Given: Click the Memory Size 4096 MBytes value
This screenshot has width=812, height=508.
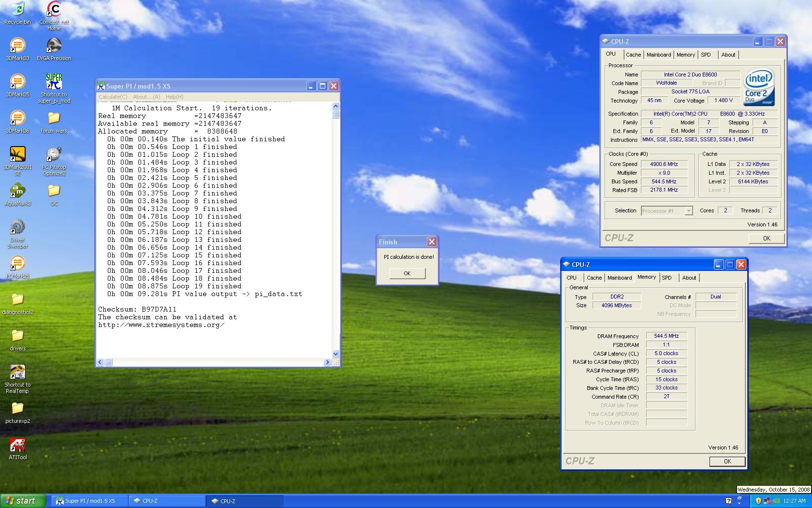Looking at the screenshot, I should click(616, 305).
